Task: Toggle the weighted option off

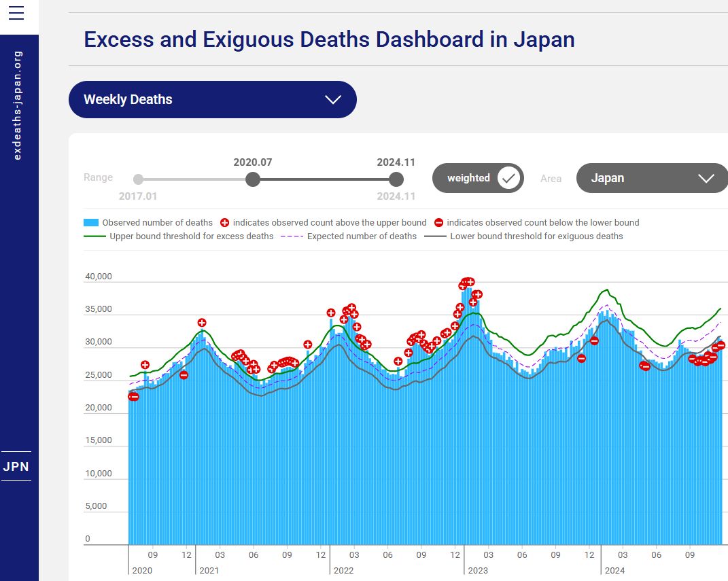Action: tap(478, 178)
